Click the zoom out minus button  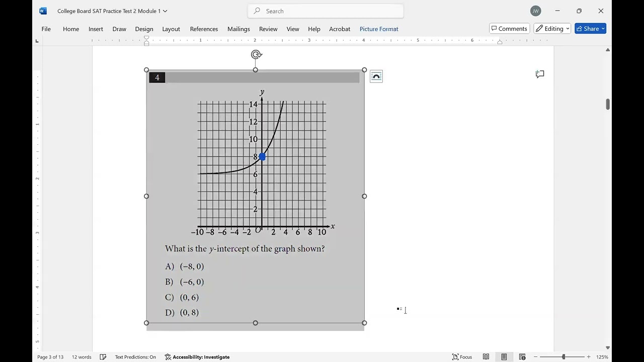(x=536, y=357)
